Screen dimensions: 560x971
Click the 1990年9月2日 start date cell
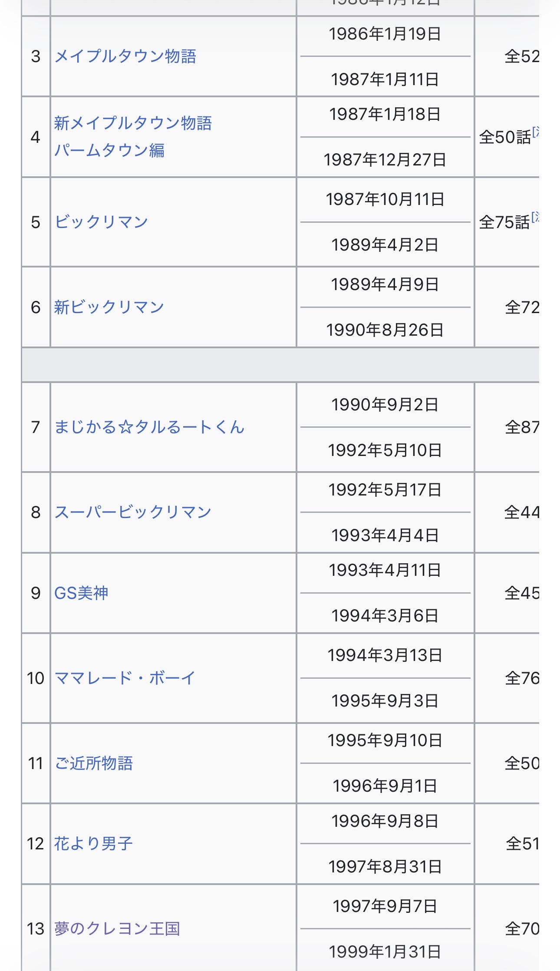coord(385,405)
